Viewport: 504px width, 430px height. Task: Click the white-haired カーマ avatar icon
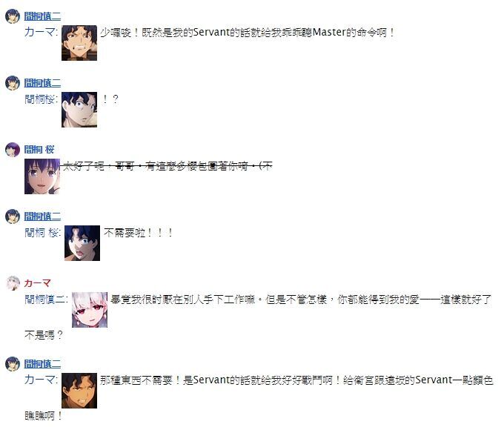(x=13, y=283)
